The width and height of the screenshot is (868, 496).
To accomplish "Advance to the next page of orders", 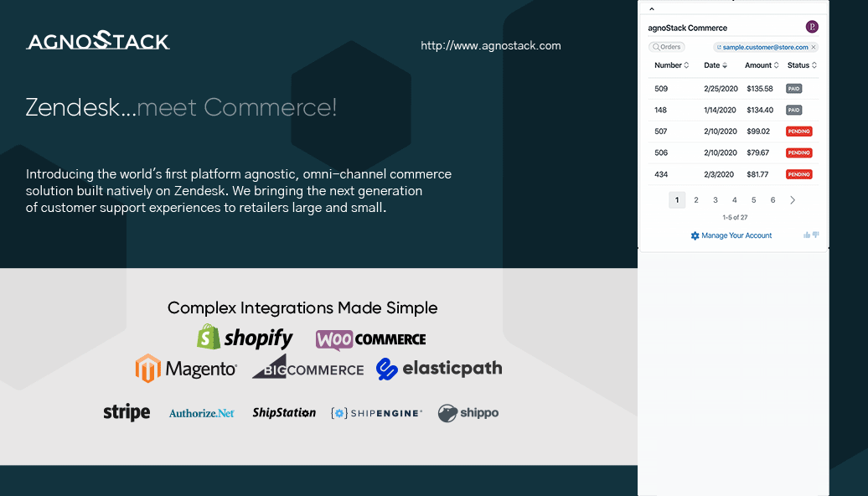I will tap(793, 200).
